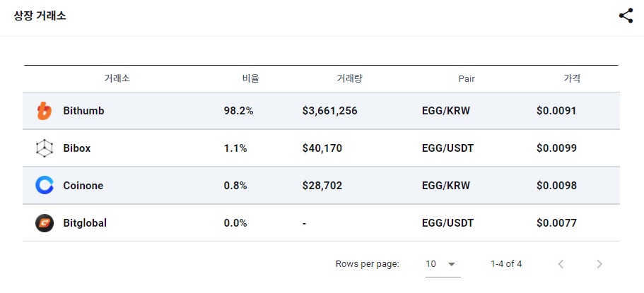This screenshot has width=644, height=293.
Task: Open the Coinone exchange name
Action: click(83, 186)
